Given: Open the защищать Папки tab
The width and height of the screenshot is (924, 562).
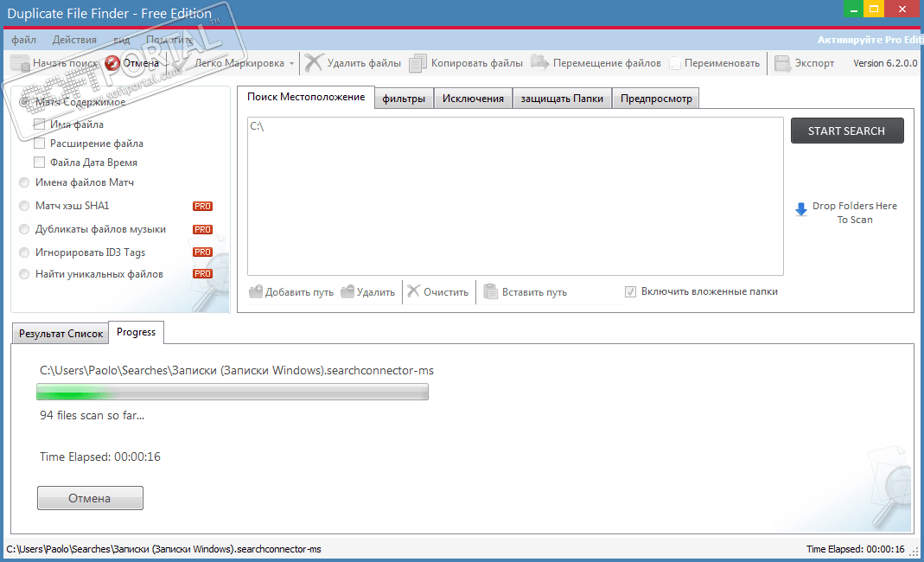Looking at the screenshot, I should 562,99.
